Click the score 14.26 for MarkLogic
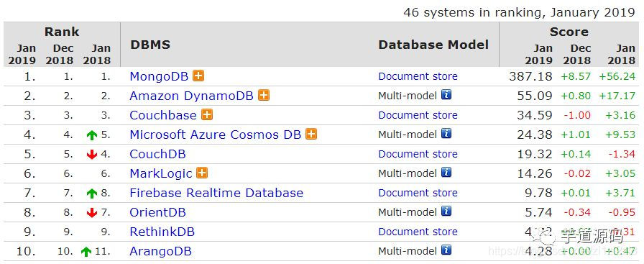The image size is (644, 264). [535, 173]
